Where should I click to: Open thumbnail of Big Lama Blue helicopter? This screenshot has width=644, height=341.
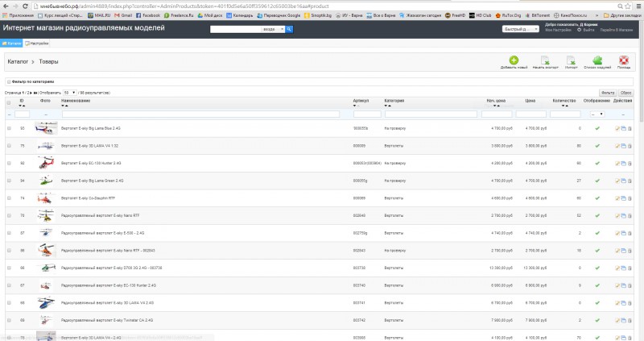pos(46,128)
